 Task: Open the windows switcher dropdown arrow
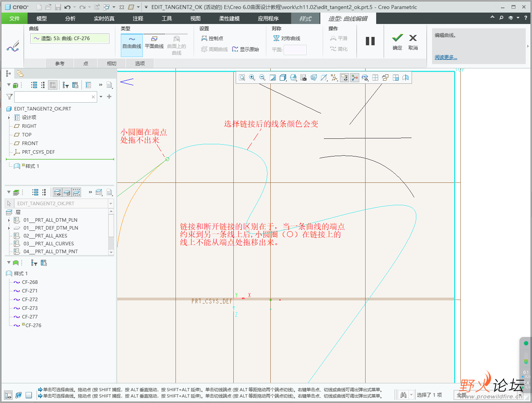pyautogui.click(x=114, y=7)
